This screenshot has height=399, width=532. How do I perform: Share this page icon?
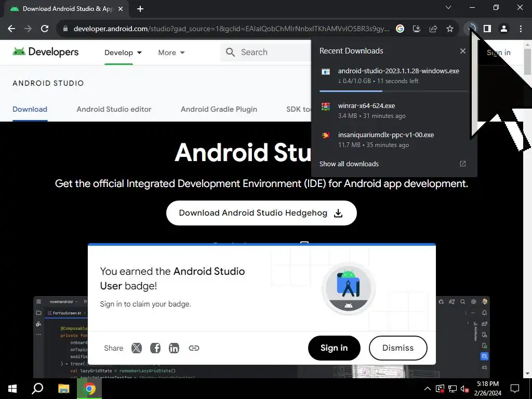point(433,29)
